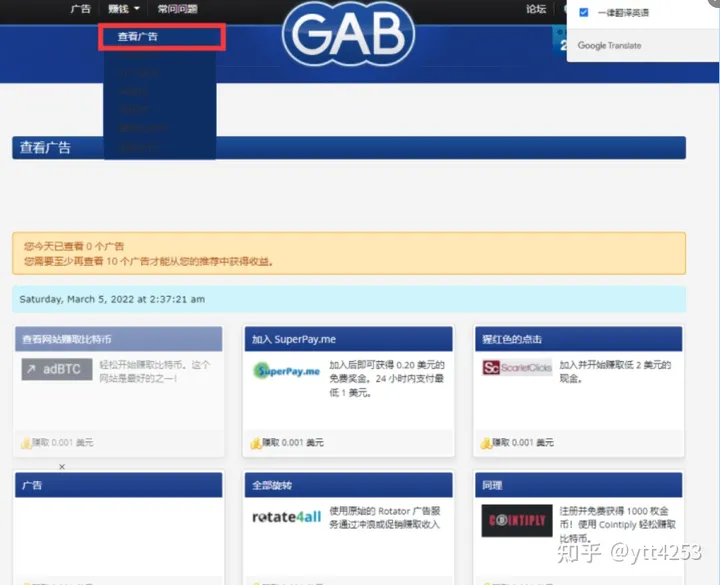
Task: Open the 广告 item in the top nav
Action: coord(81,9)
